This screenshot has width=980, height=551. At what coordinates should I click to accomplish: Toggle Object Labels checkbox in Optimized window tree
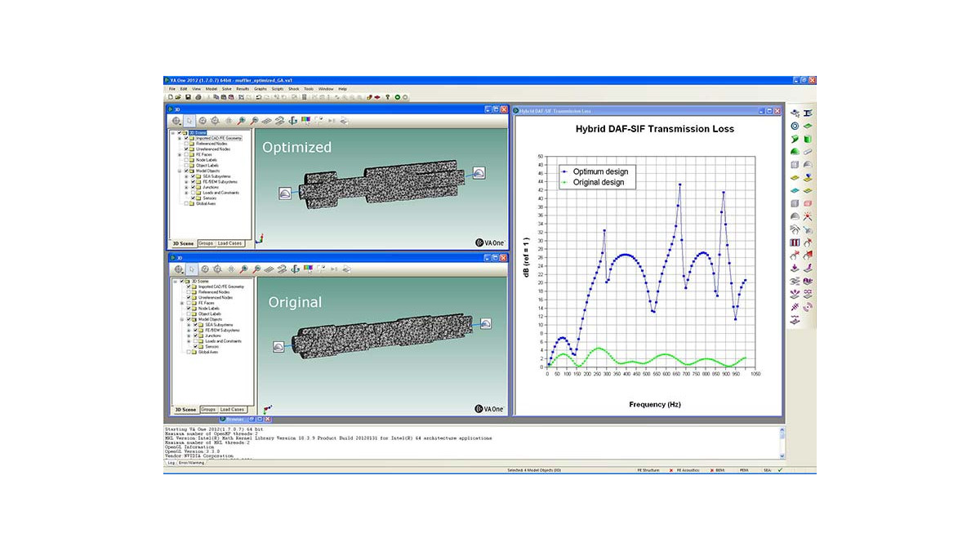[186, 166]
